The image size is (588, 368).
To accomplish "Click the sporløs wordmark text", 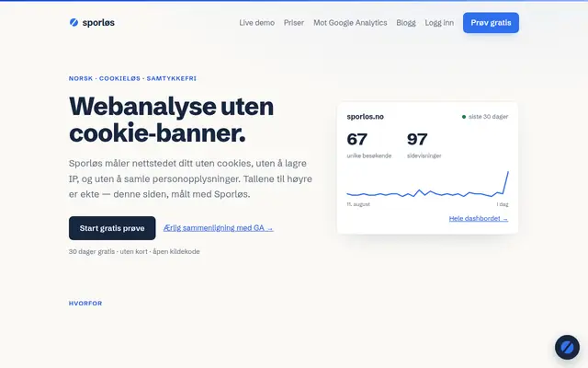I will [x=98, y=22].
